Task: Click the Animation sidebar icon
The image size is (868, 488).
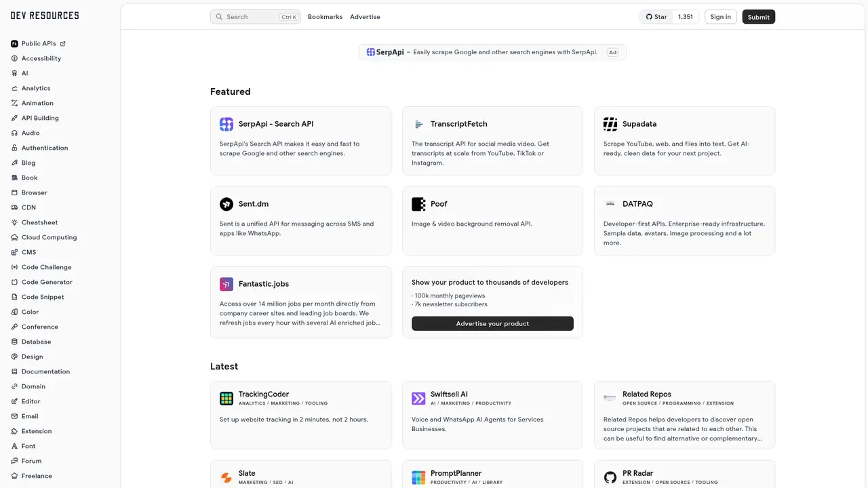Action: tap(15, 103)
